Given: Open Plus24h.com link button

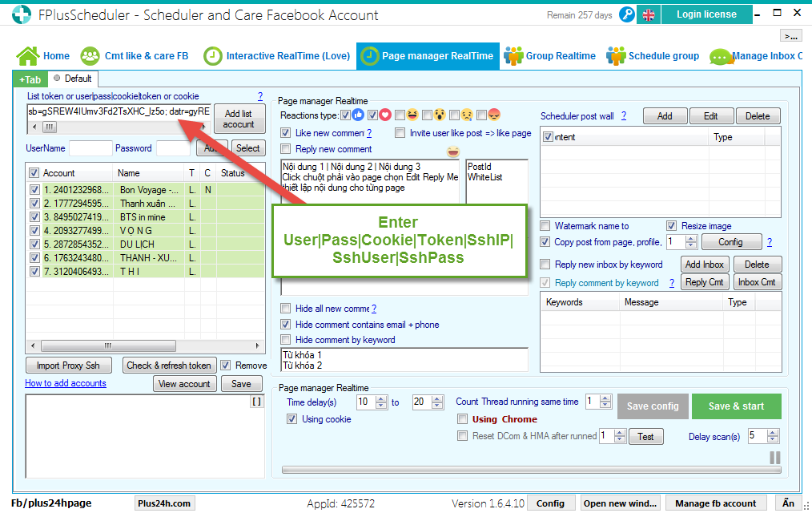Looking at the screenshot, I should point(164,503).
